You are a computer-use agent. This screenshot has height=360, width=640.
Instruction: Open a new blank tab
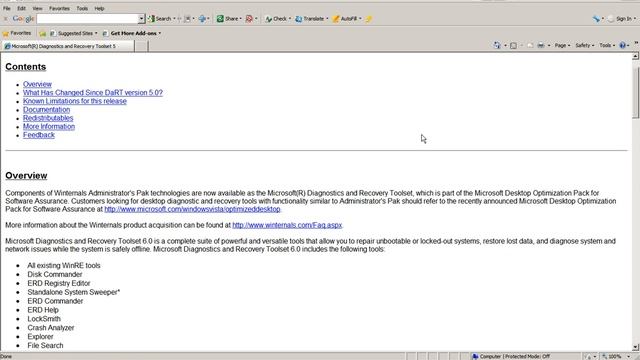click(x=141, y=46)
